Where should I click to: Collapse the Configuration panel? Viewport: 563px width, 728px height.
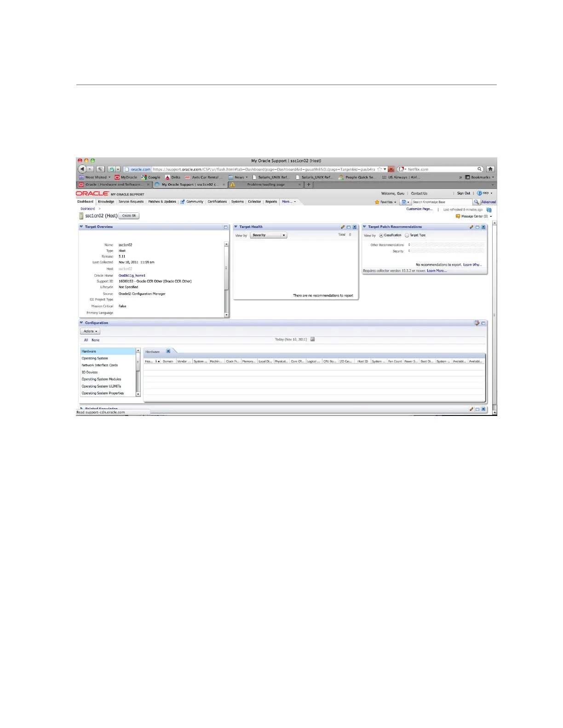pos(81,323)
